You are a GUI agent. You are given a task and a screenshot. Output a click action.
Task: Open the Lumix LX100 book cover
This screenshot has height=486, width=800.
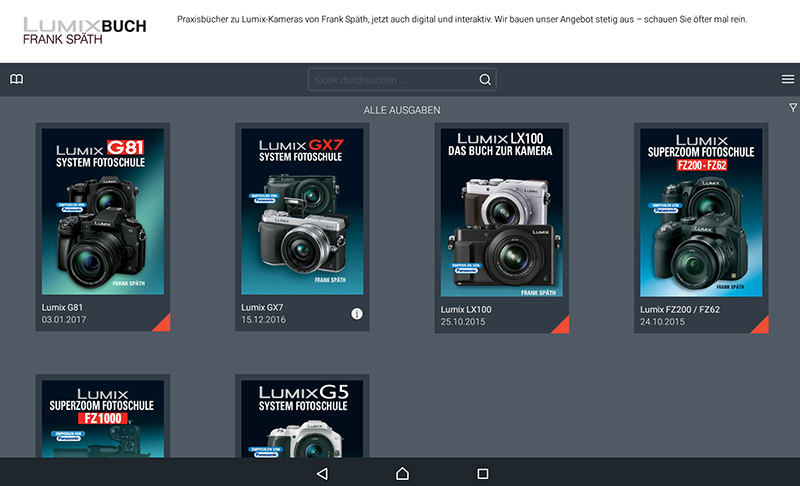click(x=502, y=212)
